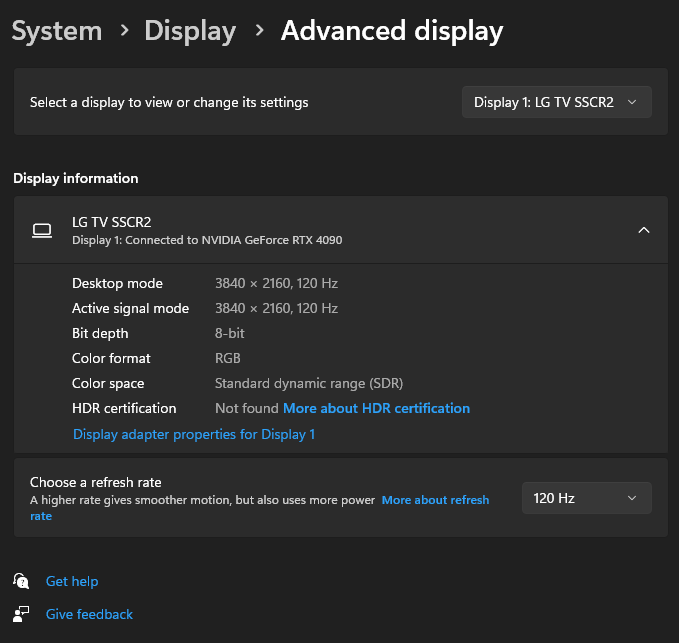
Task: Open the 120 Hz refresh rate dropdown
Action: tap(586, 498)
